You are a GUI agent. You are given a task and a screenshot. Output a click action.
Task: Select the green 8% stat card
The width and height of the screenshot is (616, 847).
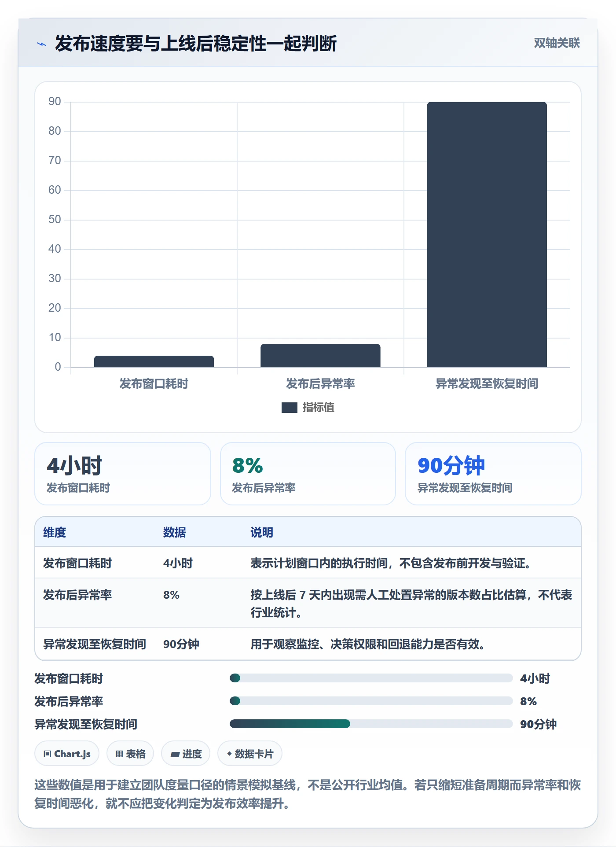[308, 474]
